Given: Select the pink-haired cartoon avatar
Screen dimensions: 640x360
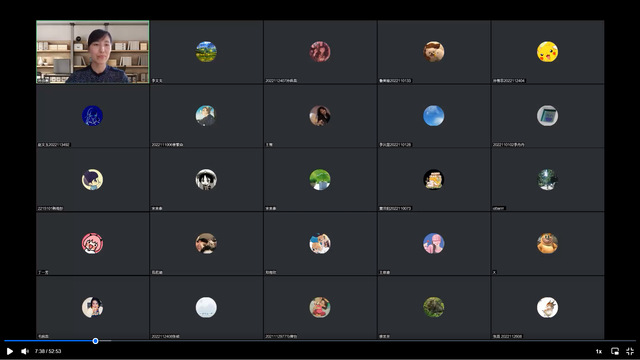Looking at the screenshot, I should (x=92, y=243).
